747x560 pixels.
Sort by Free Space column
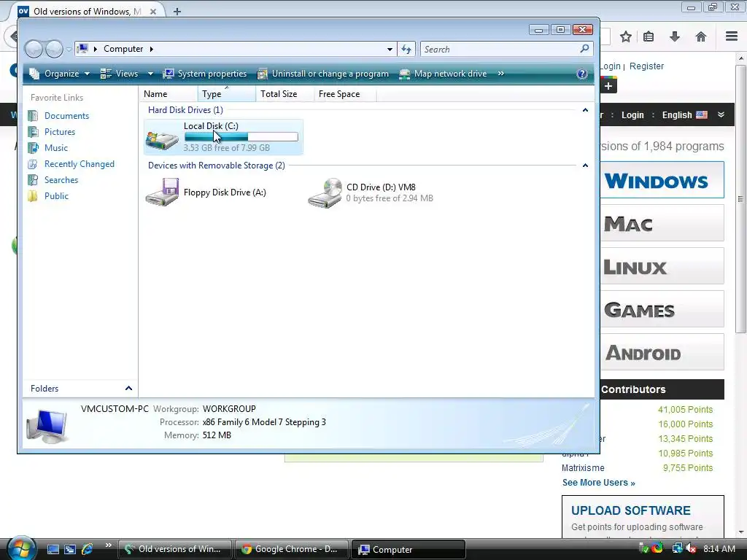click(x=345, y=94)
